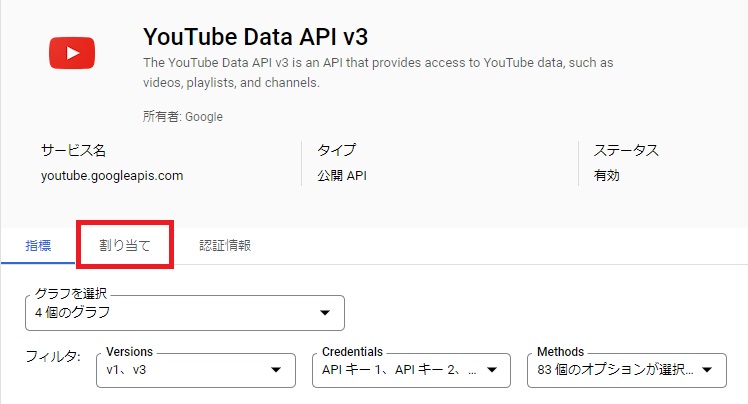
Task: Select the 認証情報 tab
Action: coord(225,245)
